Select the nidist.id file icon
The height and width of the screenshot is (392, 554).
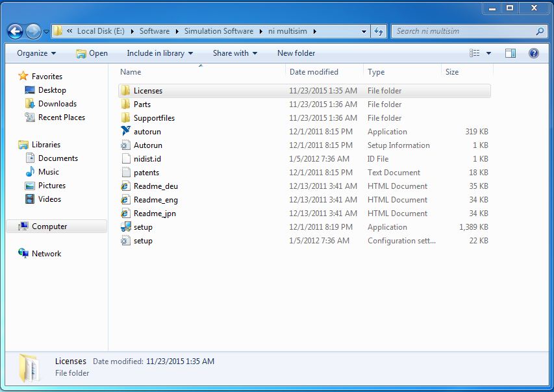click(126, 159)
